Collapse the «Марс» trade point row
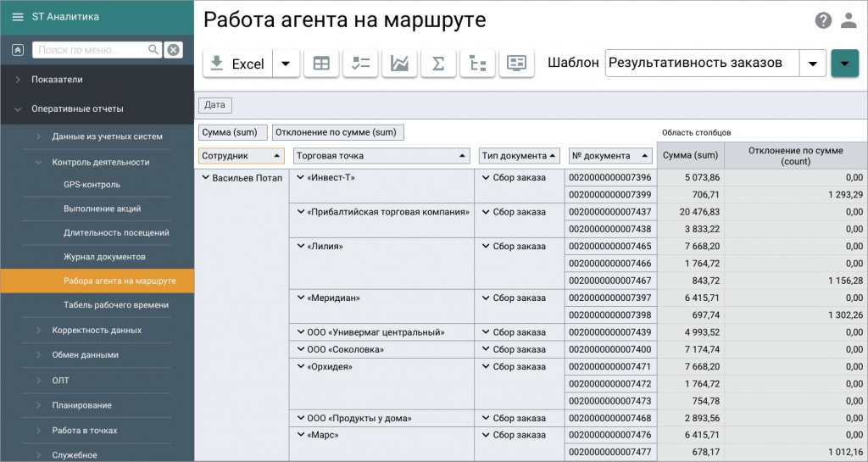 click(301, 435)
